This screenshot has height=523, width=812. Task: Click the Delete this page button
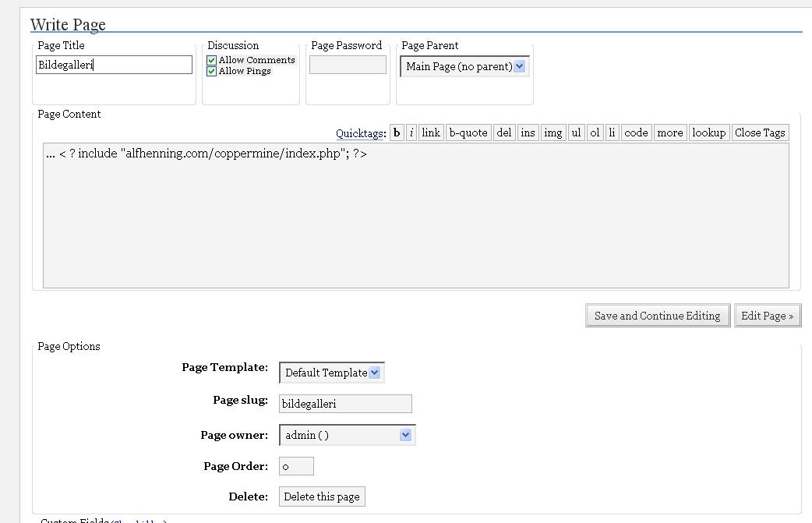coord(322,496)
